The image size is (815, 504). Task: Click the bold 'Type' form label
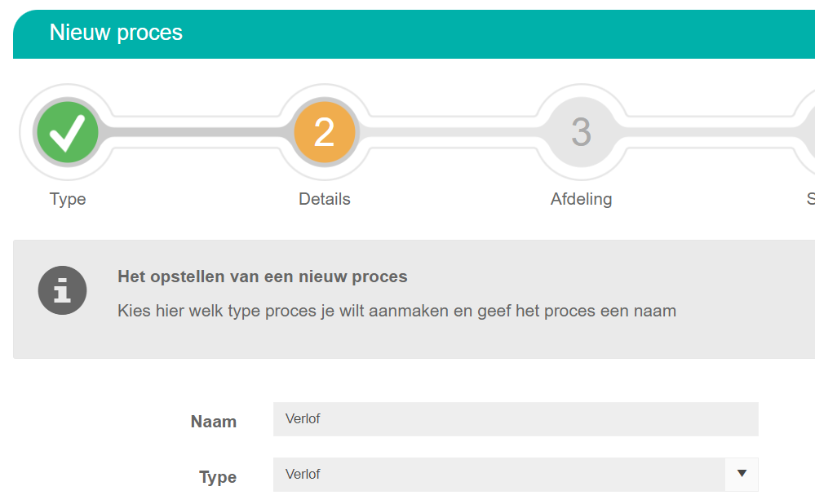click(218, 477)
